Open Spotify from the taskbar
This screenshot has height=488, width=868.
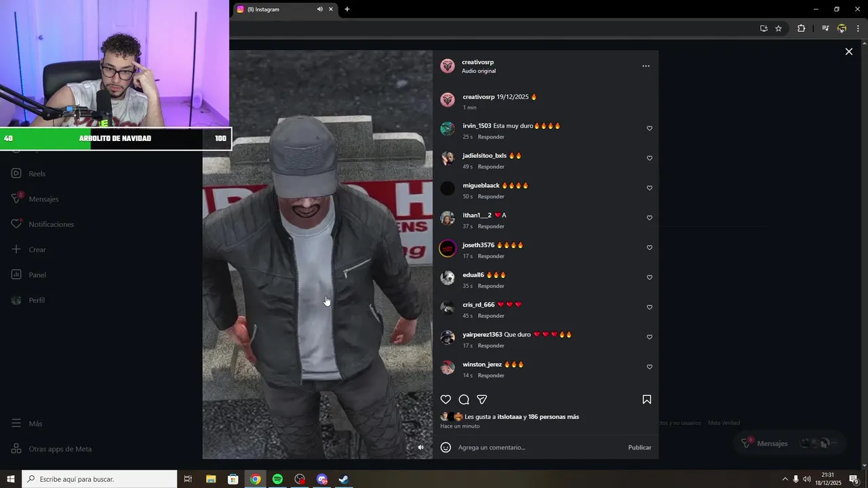click(x=277, y=479)
